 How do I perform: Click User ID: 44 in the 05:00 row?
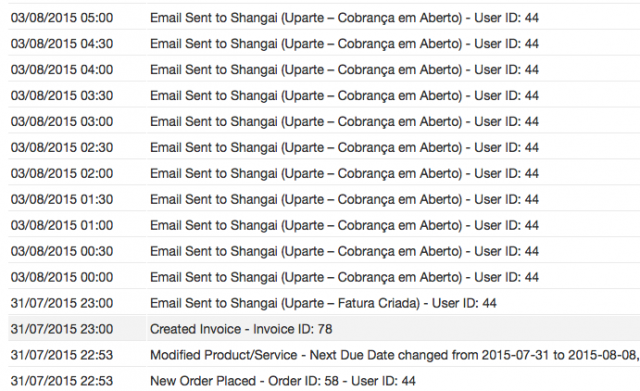coord(506,18)
